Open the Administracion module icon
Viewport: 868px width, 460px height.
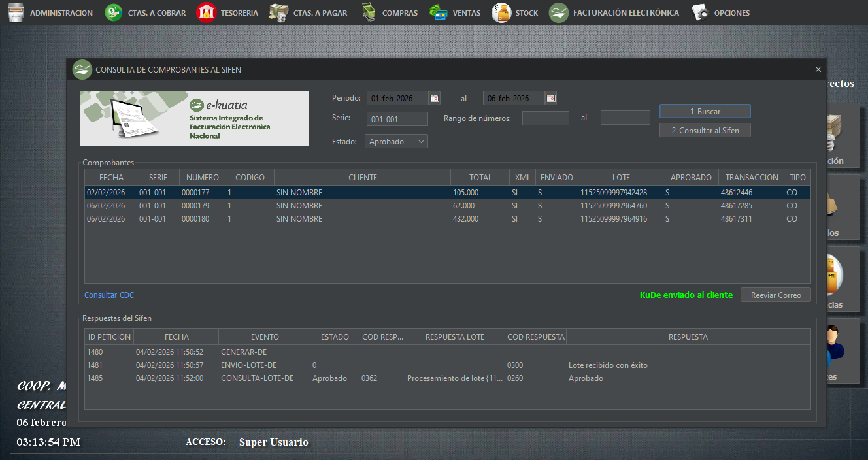click(16, 12)
